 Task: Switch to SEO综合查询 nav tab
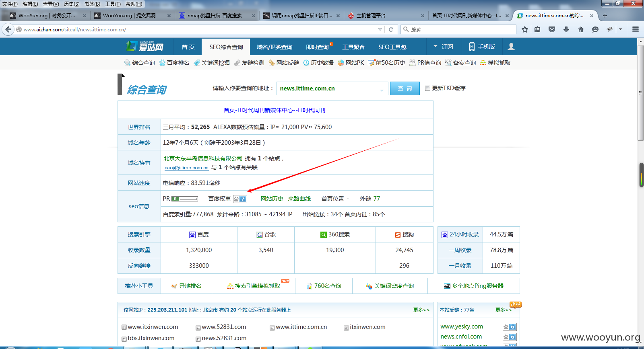click(x=226, y=47)
